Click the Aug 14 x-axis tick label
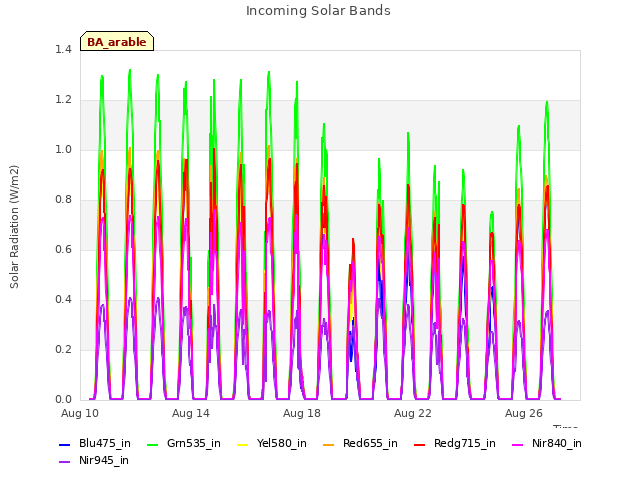640x480 pixels. pos(191,413)
